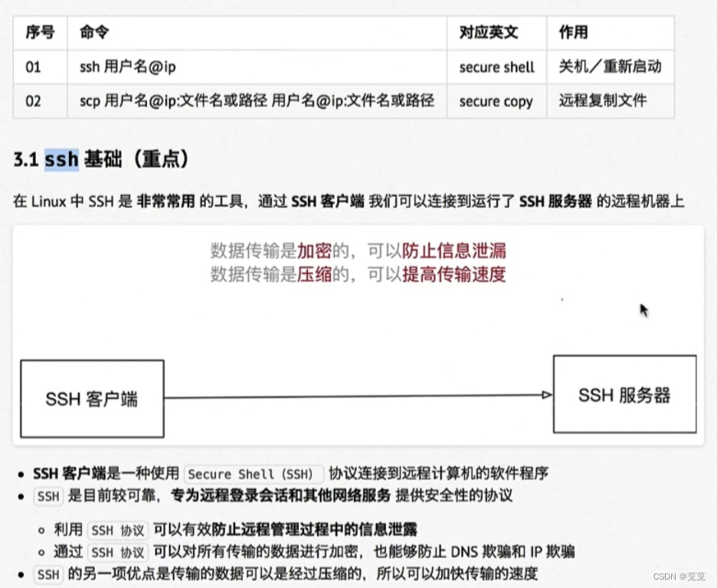This screenshot has width=717, height=588.
Task: Click the '作用' column header
Action: [611, 32]
